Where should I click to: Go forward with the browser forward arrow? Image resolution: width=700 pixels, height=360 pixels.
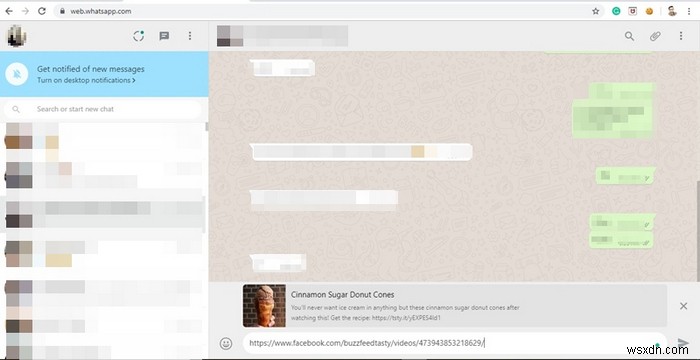(x=25, y=11)
